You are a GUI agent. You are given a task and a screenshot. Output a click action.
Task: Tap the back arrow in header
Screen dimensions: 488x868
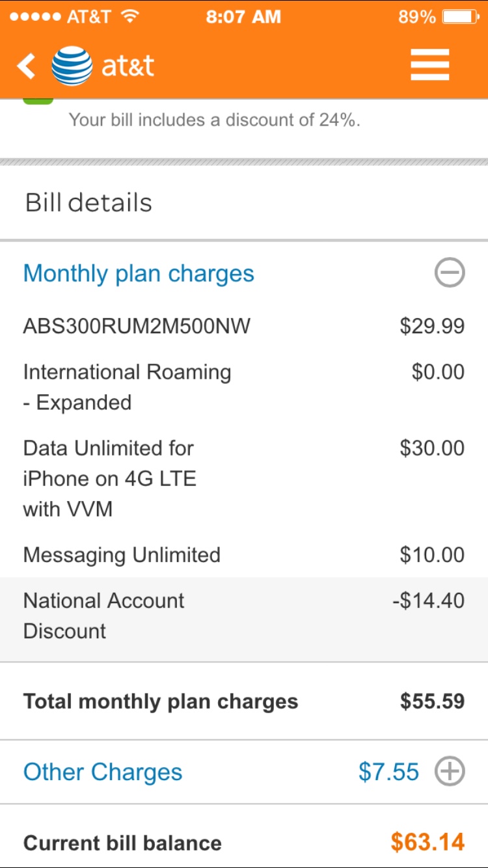[26, 66]
